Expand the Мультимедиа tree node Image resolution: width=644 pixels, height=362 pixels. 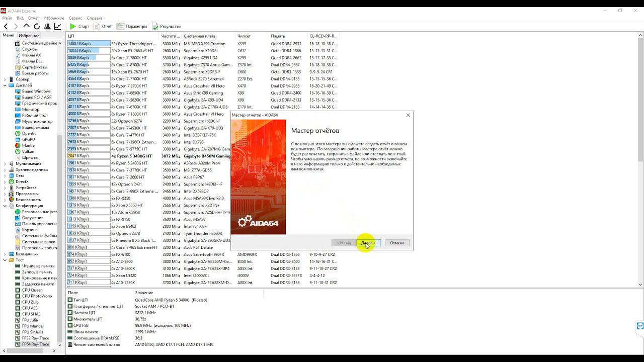pyautogui.click(x=5, y=163)
